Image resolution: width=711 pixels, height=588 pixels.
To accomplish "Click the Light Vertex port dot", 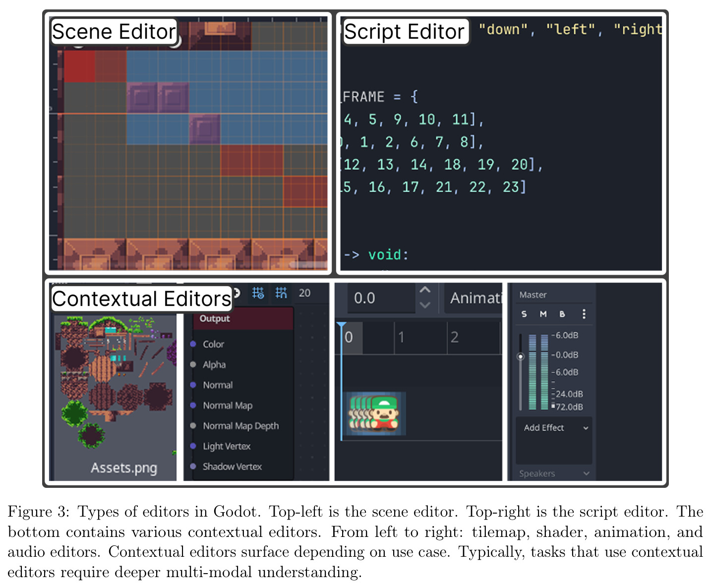I will (x=193, y=446).
